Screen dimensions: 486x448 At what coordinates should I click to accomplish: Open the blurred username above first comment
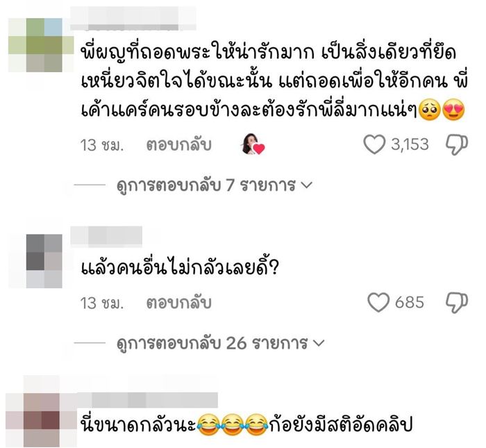pos(133,18)
